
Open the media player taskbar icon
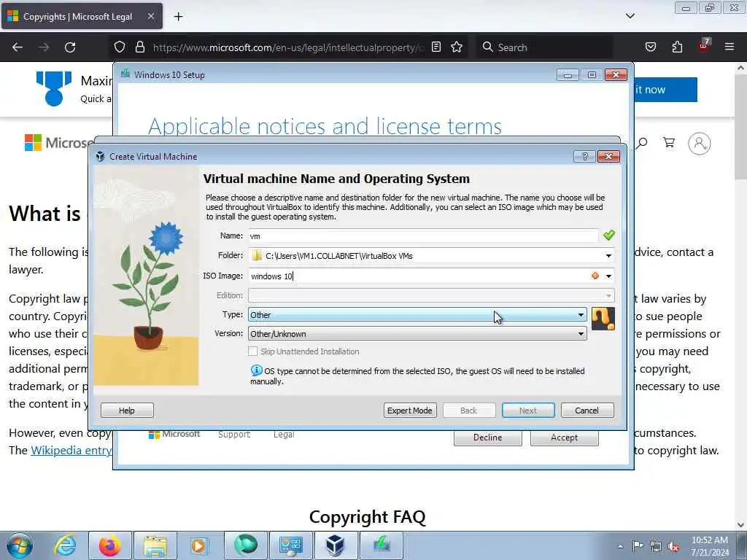[x=198, y=545]
